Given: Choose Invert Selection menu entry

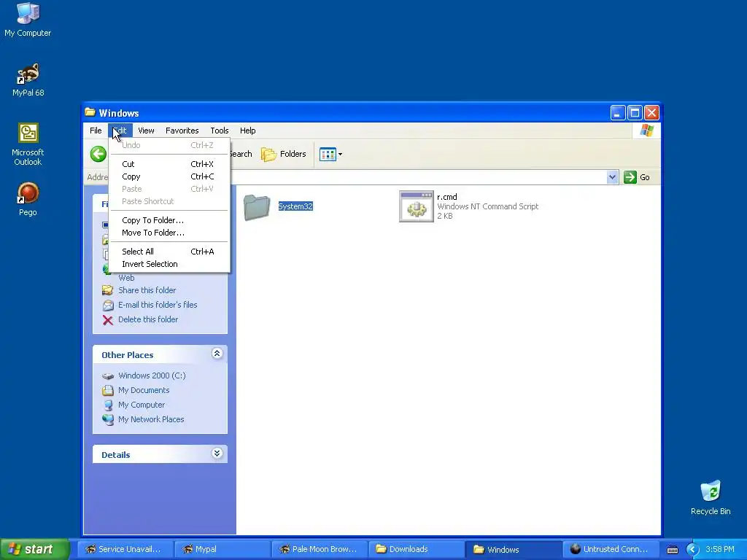Looking at the screenshot, I should 169,264.
